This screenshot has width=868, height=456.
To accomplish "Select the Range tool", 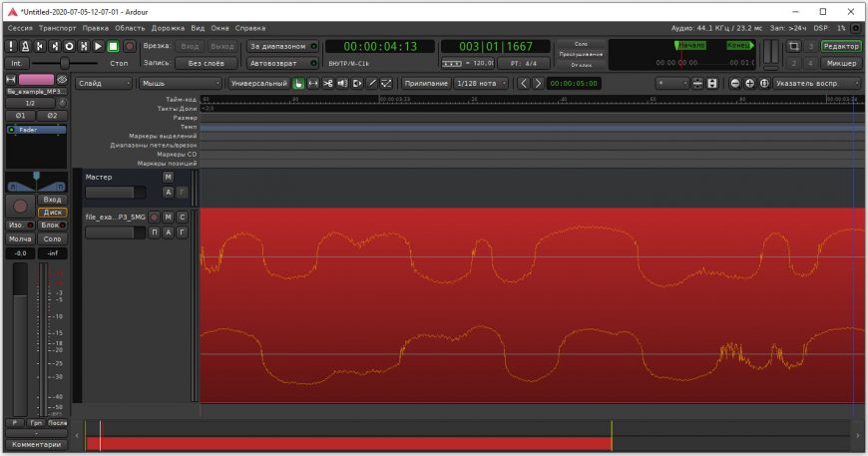I will [x=313, y=83].
